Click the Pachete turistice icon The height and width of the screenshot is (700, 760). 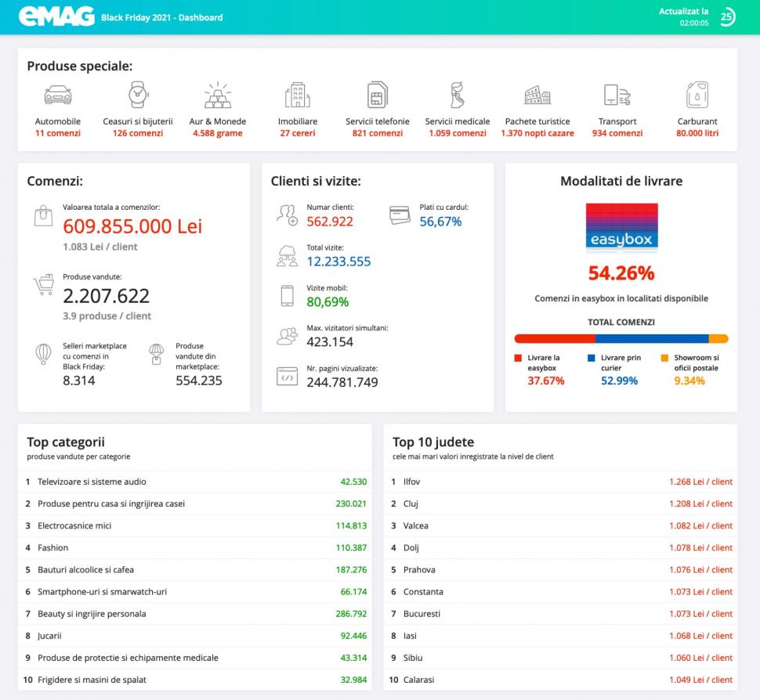click(x=537, y=95)
